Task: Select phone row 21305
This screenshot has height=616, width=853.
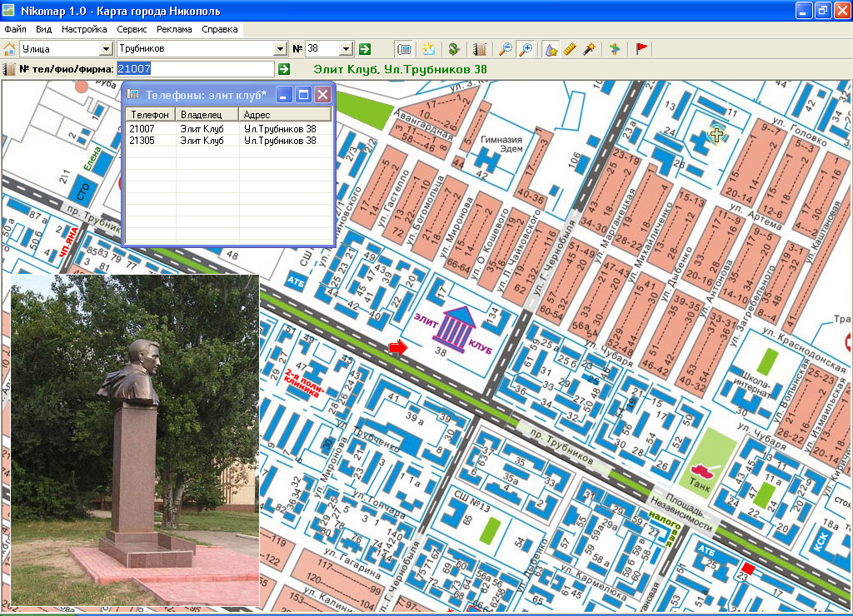Action: (x=228, y=141)
